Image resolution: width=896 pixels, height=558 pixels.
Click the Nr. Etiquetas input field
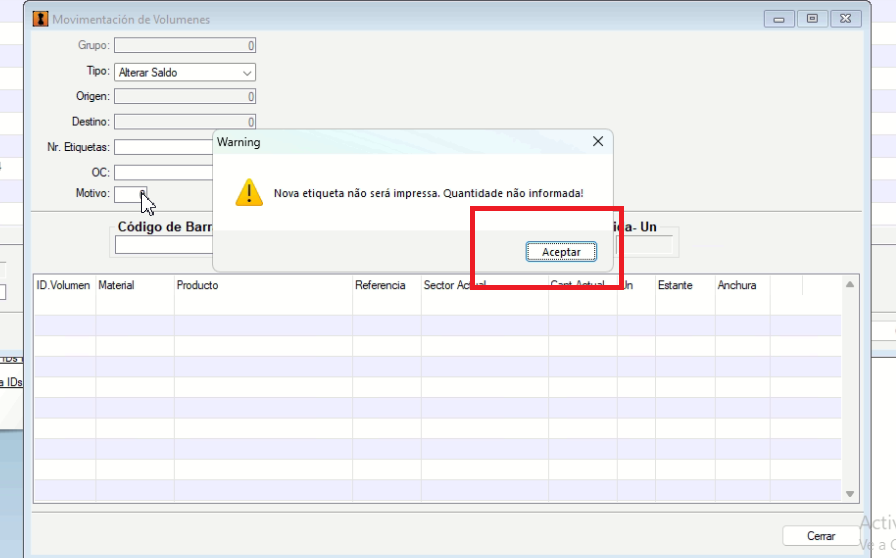click(x=163, y=147)
